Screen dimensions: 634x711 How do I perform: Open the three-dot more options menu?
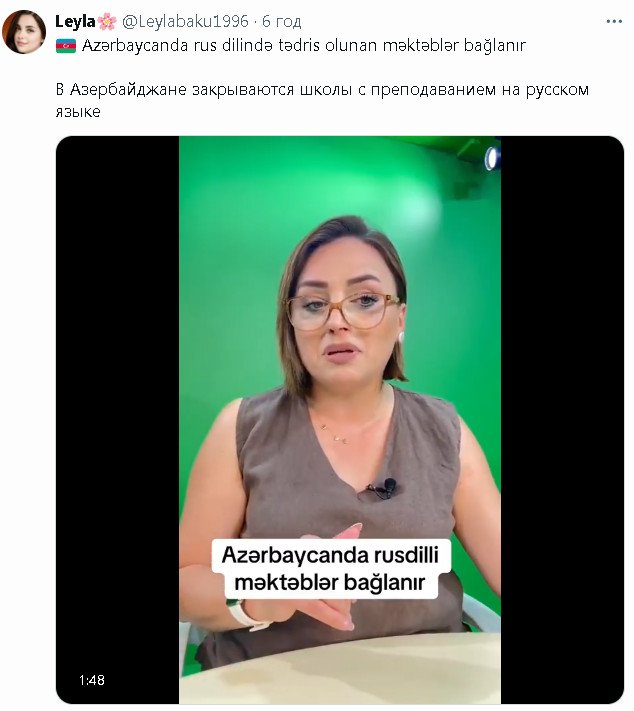point(614,21)
